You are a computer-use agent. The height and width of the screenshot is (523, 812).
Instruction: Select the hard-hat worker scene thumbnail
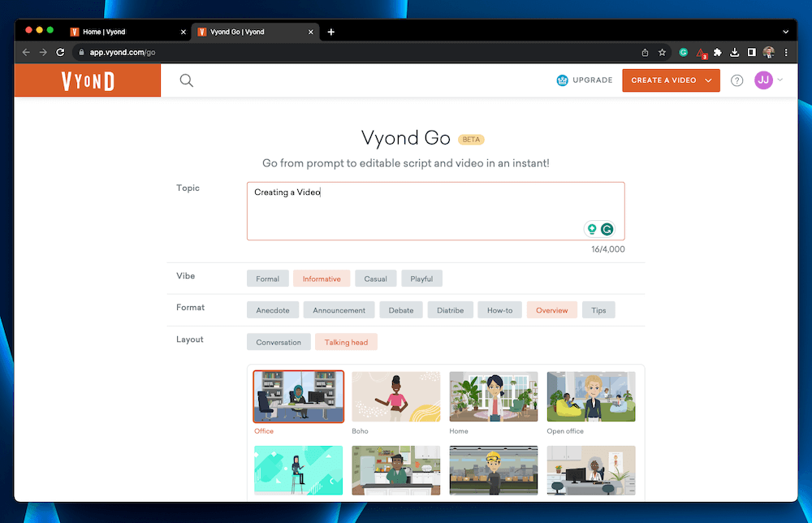[494, 470]
